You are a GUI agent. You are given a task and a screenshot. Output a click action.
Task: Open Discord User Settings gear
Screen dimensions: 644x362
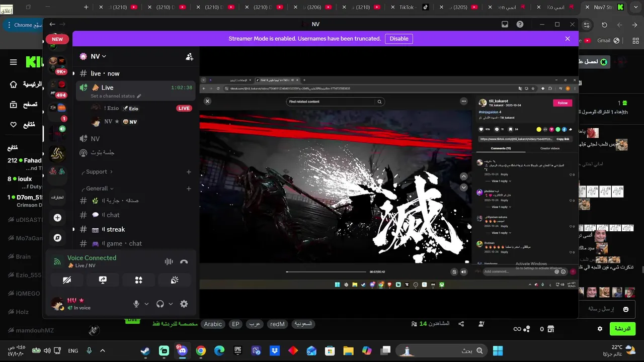click(x=184, y=304)
